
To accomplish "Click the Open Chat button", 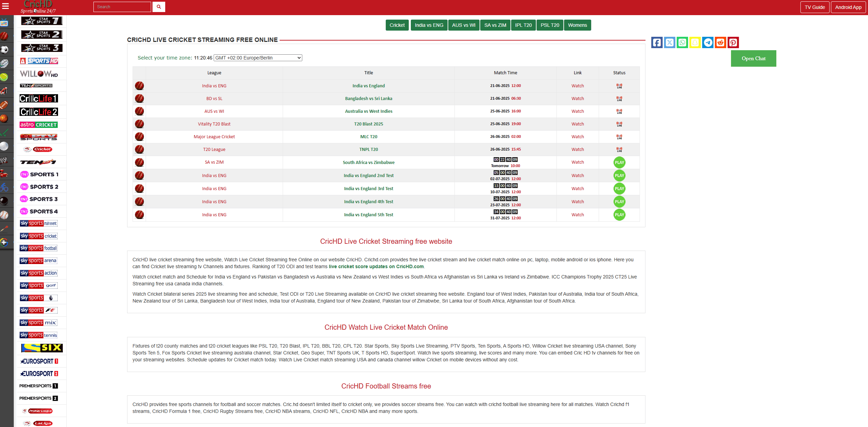I will (753, 58).
